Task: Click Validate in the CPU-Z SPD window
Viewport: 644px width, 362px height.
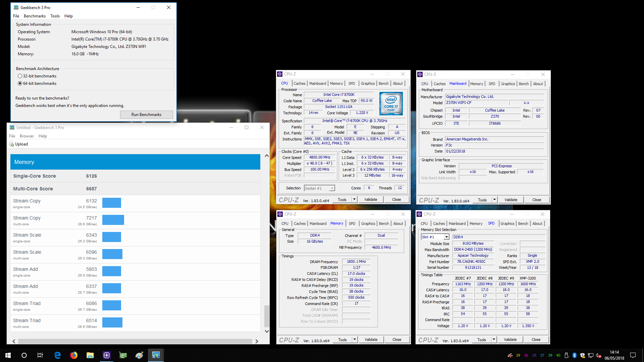Action: coord(510,340)
